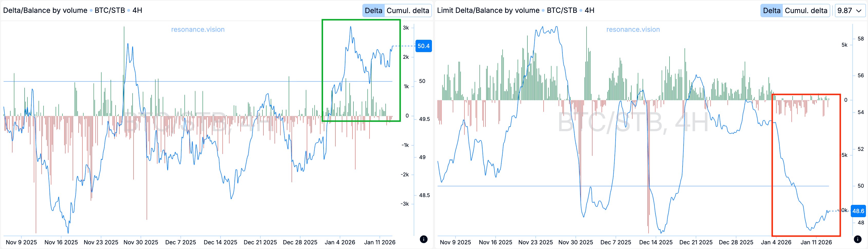Screen dimensions: 868x249
Task: Open the 9.87 value dropdown
Action: [850, 11]
